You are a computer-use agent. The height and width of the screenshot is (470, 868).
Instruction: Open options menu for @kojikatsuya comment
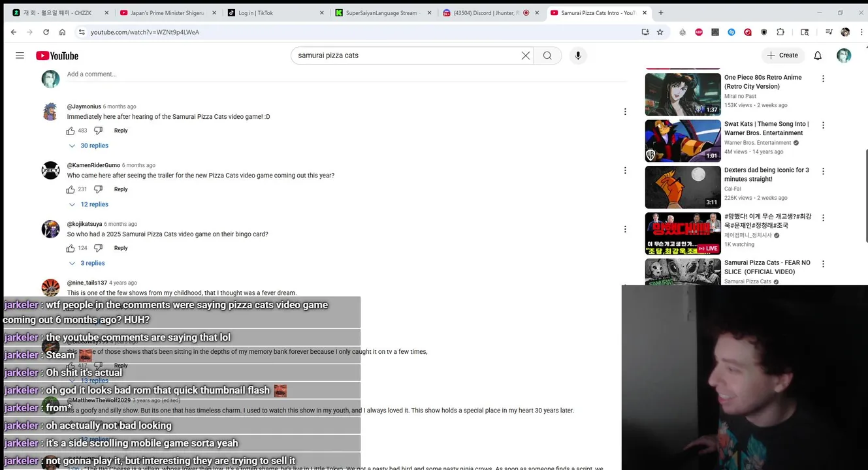(x=625, y=229)
